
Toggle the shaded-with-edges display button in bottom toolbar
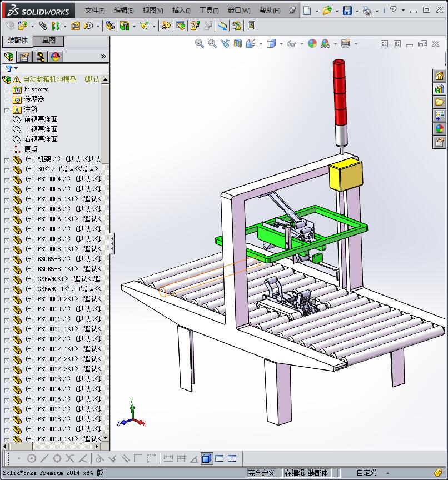pyautogui.click(x=207, y=458)
